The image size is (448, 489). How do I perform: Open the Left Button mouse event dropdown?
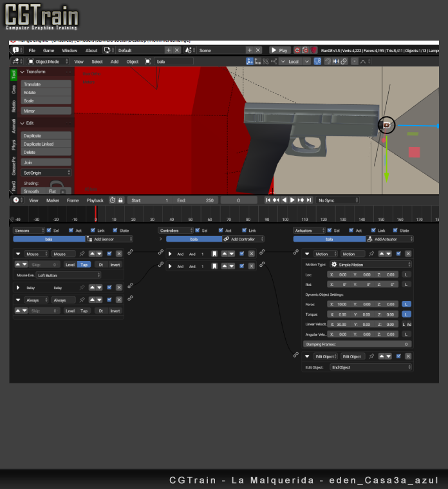68,275
